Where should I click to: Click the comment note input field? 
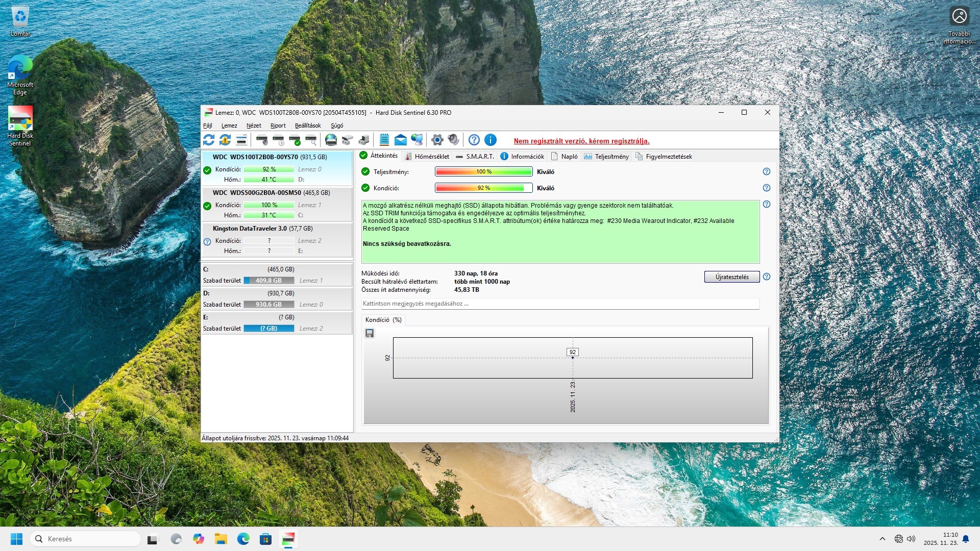point(560,304)
